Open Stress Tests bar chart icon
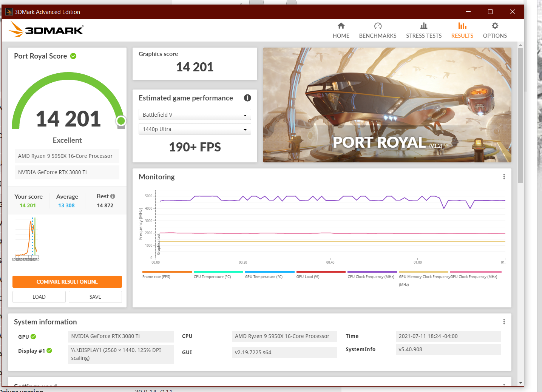542x392 pixels. pyautogui.click(x=424, y=26)
